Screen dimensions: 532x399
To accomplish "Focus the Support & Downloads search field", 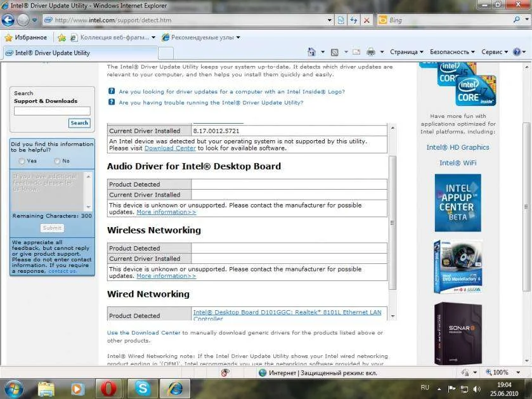I will click(x=52, y=111).
